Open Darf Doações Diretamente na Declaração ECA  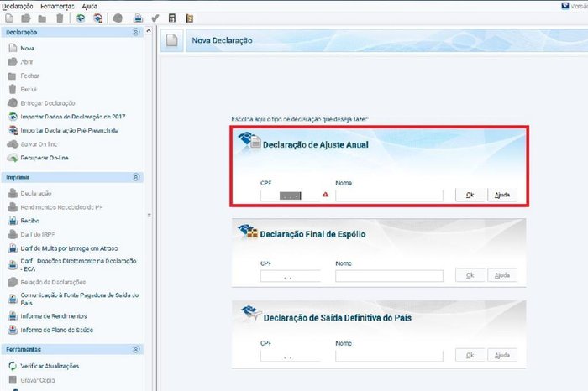point(78,265)
